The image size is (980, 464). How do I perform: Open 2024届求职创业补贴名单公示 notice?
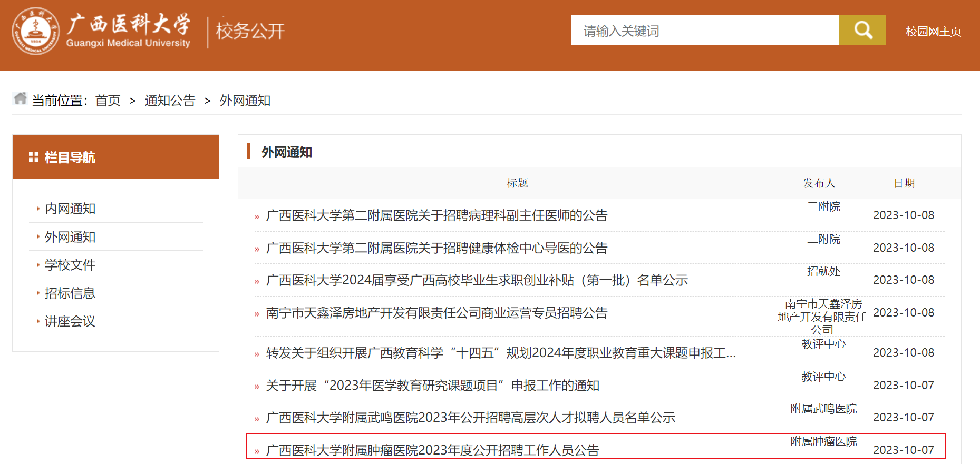coord(477,280)
